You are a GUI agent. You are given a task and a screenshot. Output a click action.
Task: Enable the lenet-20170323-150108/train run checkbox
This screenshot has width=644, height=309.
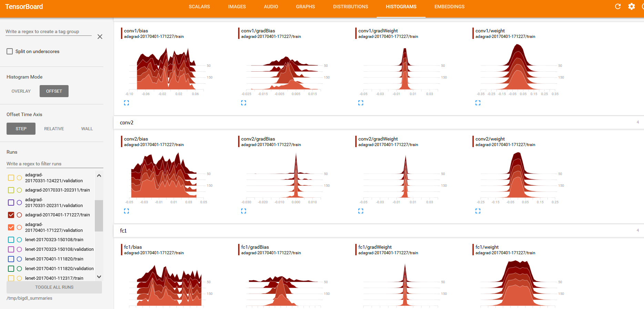[x=11, y=240]
